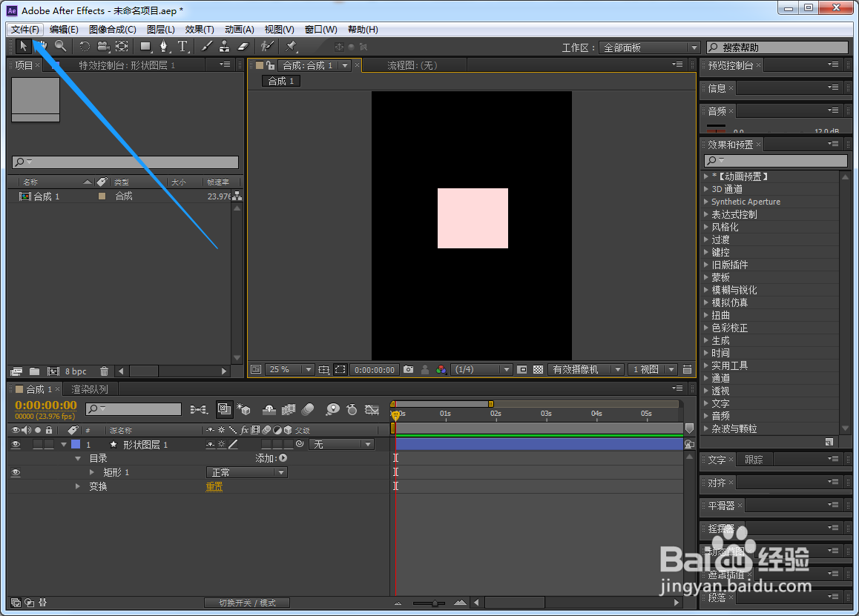Open the 工作区 全部面板 workspace dropdown
The width and height of the screenshot is (859, 616).
(x=649, y=47)
